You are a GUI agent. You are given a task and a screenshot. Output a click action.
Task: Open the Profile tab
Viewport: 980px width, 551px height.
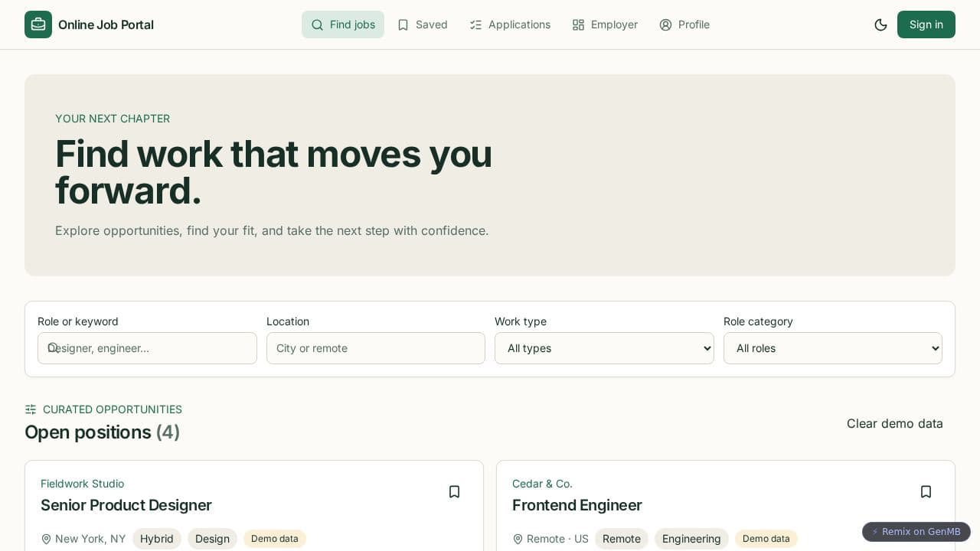click(684, 24)
